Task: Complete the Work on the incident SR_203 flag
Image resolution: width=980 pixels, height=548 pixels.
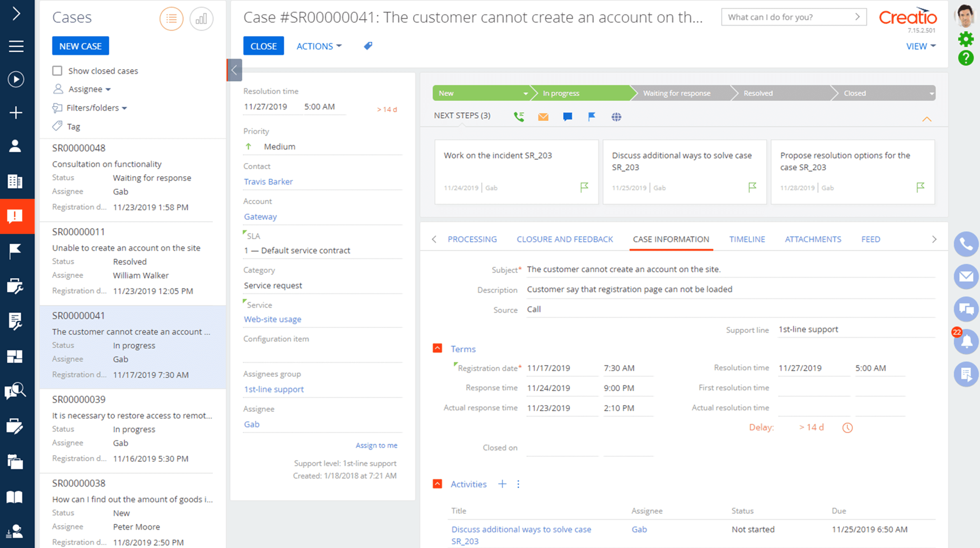Action: tap(584, 187)
